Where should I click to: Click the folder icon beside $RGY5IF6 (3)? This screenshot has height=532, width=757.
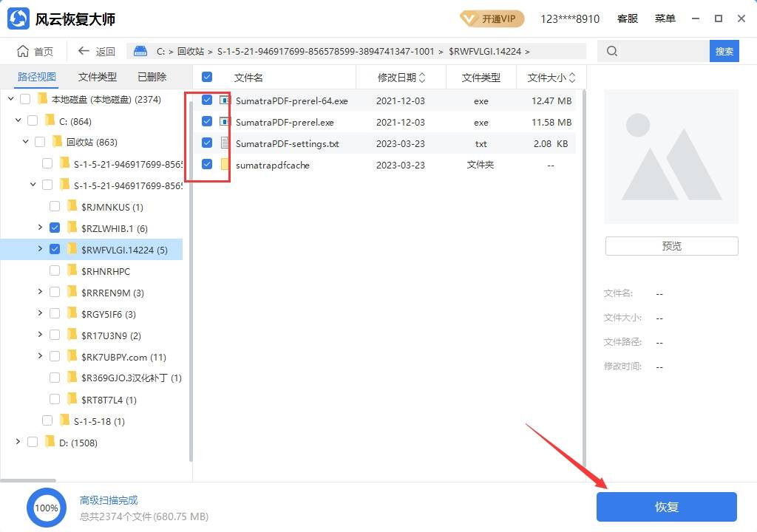click(72, 313)
